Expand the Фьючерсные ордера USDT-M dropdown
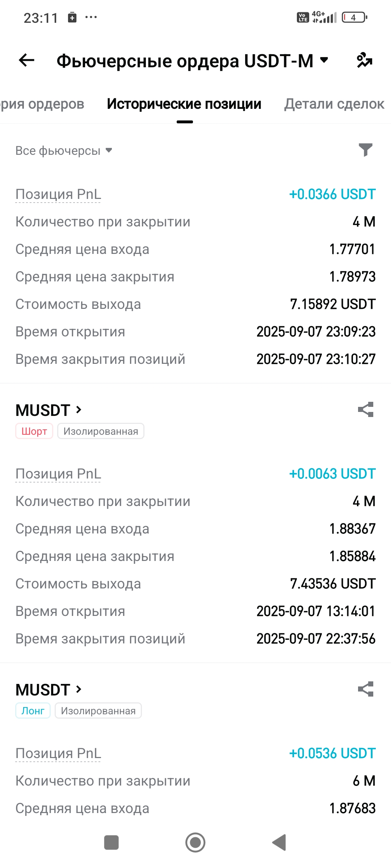Image resolution: width=391 pixels, height=868 pixels. click(x=324, y=60)
